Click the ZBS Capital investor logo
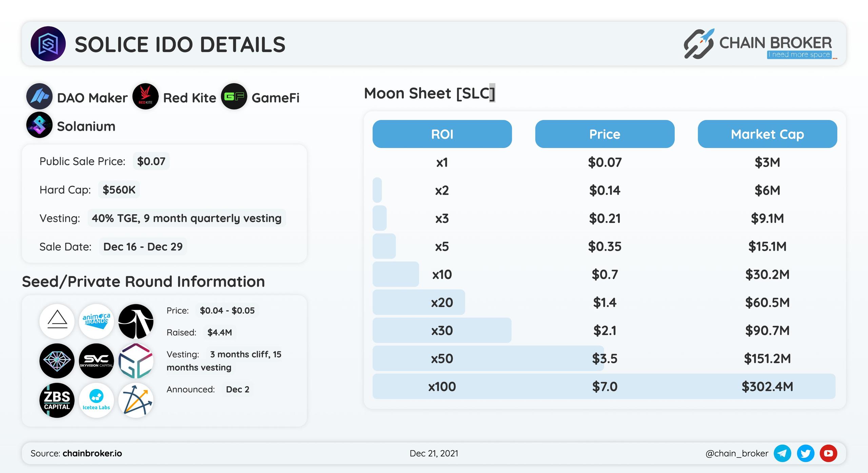868x473 pixels. (x=57, y=400)
